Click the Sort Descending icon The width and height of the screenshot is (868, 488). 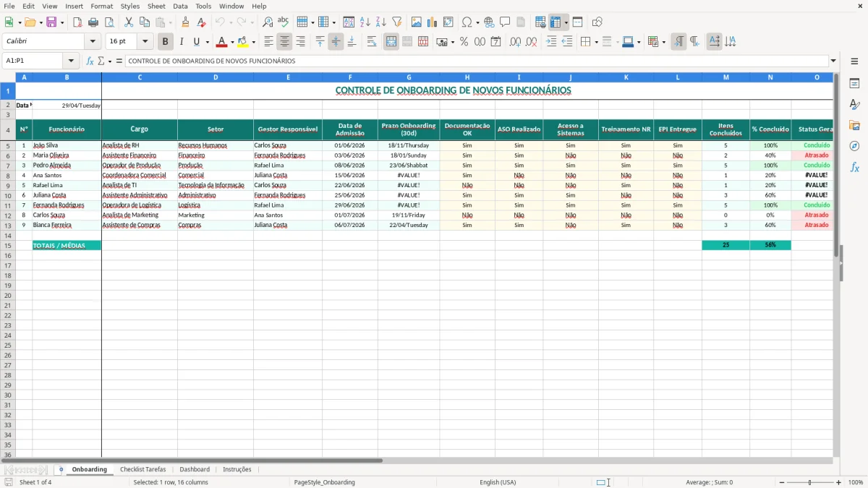[381, 22]
